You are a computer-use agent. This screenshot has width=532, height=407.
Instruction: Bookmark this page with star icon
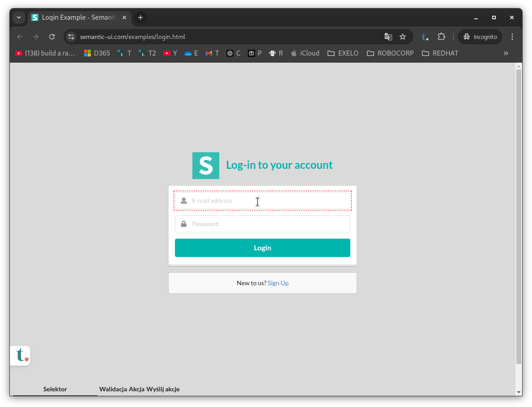point(403,37)
